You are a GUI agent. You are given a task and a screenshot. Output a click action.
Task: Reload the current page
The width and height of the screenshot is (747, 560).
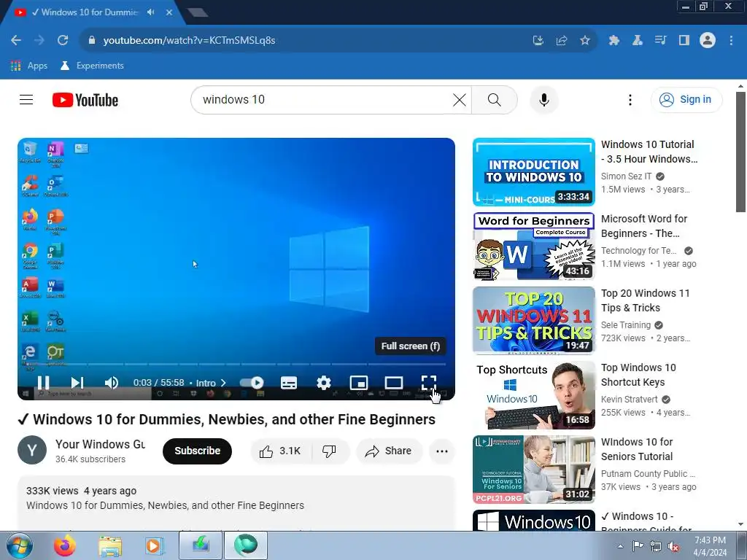click(x=63, y=40)
